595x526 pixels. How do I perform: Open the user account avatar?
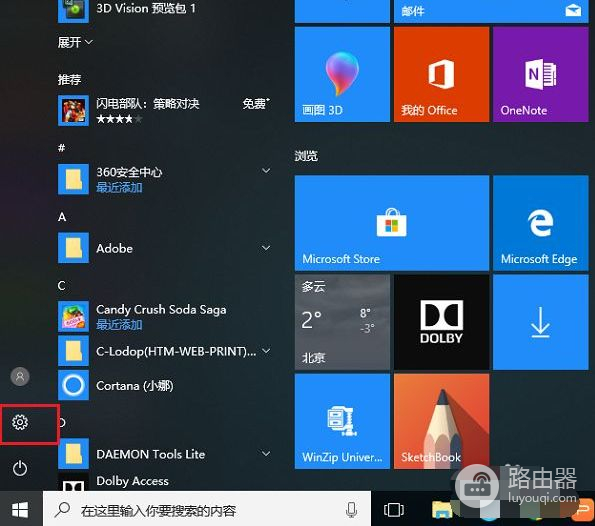click(x=20, y=376)
